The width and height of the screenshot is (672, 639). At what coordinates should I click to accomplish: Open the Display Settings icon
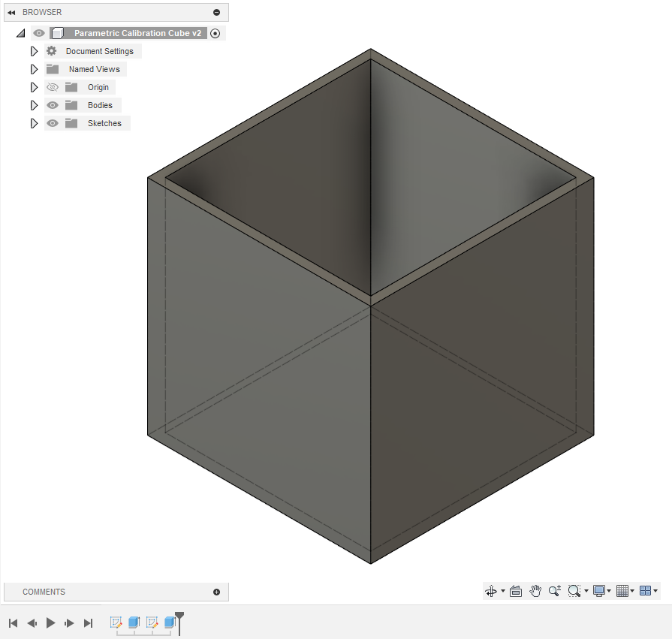(598, 591)
